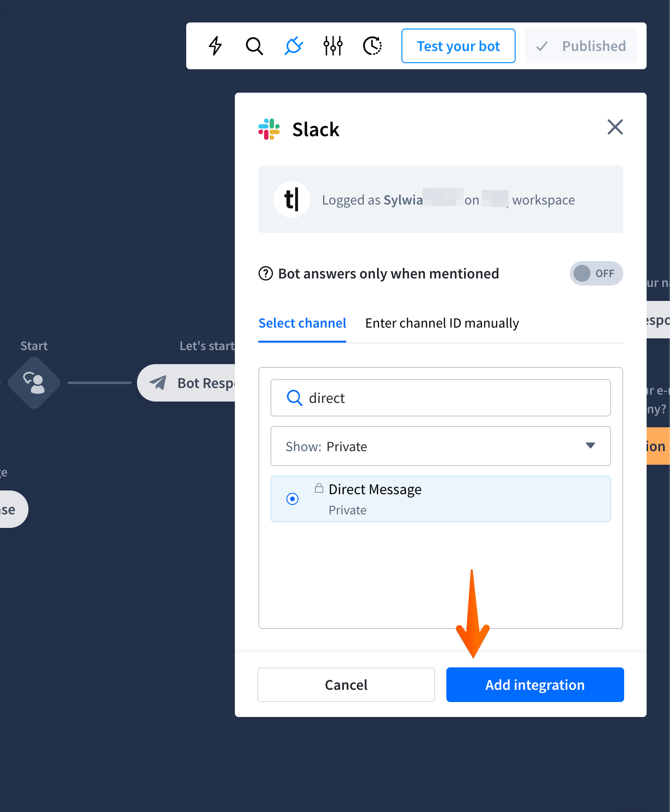Screen dimensions: 670x812
Task: Click the help question mark icon
Action: tap(266, 273)
